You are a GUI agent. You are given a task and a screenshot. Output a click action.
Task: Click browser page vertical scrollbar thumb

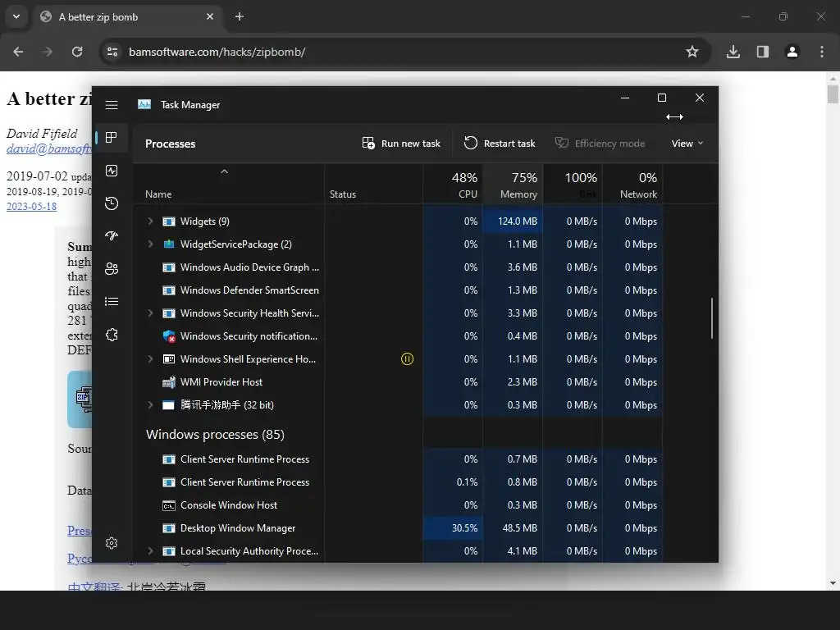click(x=833, y=94)
